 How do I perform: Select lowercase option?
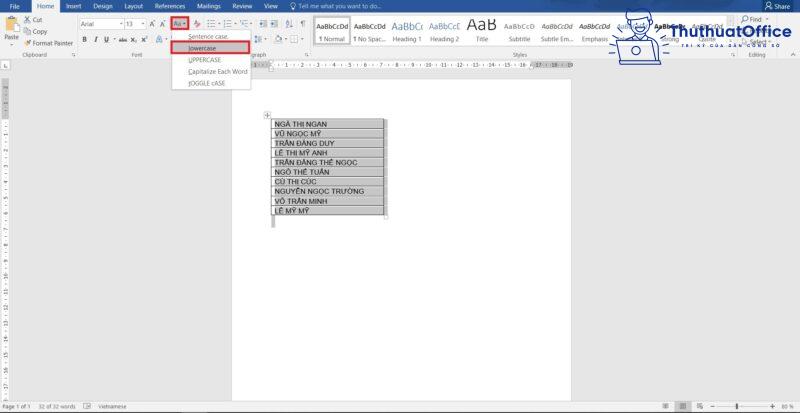211,47
